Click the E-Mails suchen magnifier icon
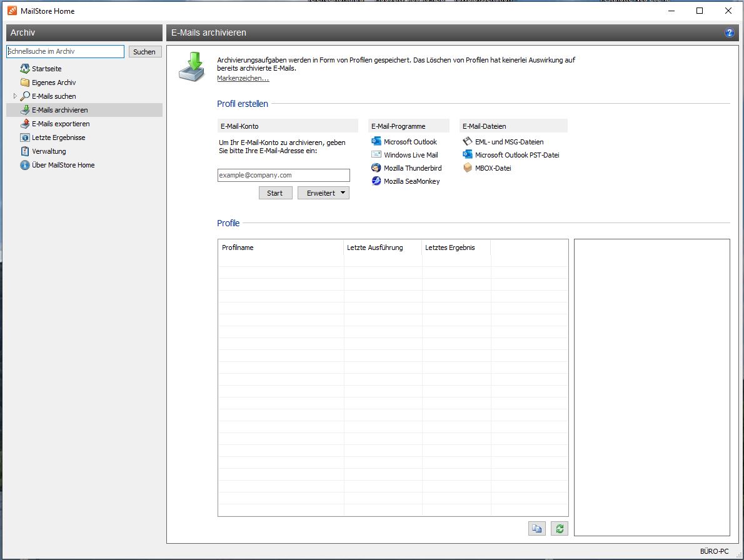Screen dimensions: 744x560 [x=24, y=96]
